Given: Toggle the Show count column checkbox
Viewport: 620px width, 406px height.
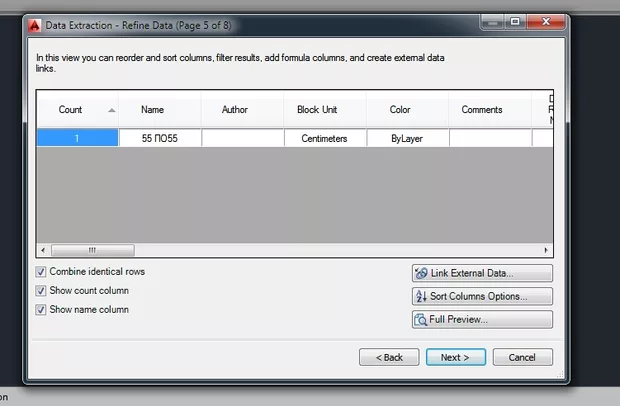Looking at the screenshot, I should coord(41,291).
